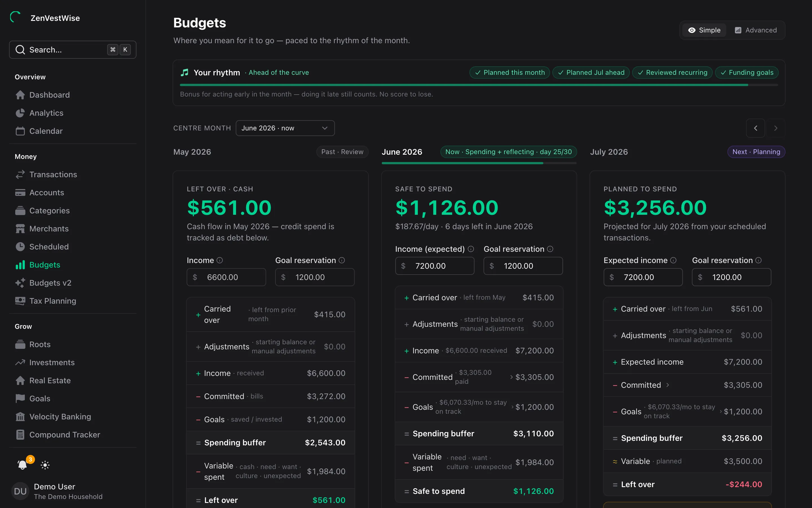Click the Velocity Banking bank icon
The width and height of the screenshot is (812, 508).
(20, 417)
